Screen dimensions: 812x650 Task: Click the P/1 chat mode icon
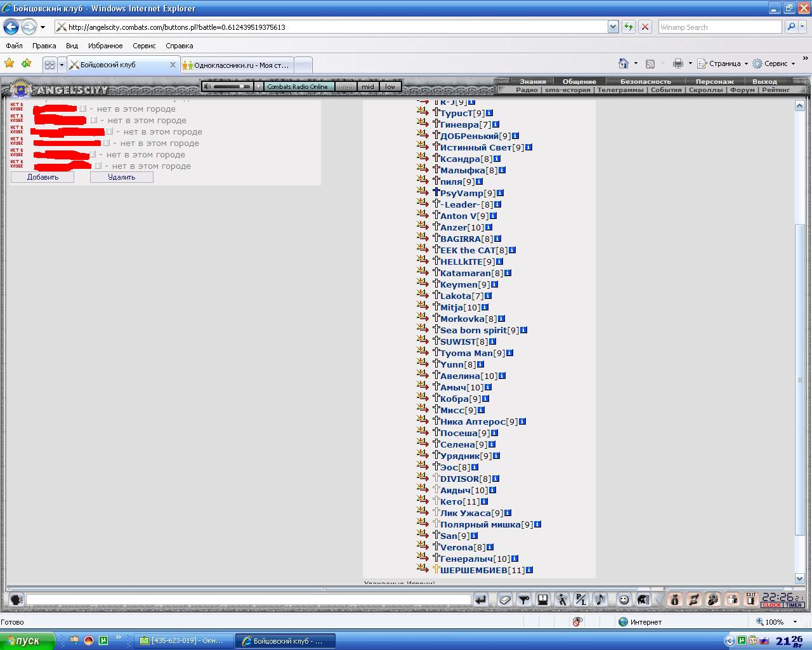(581, 599)
